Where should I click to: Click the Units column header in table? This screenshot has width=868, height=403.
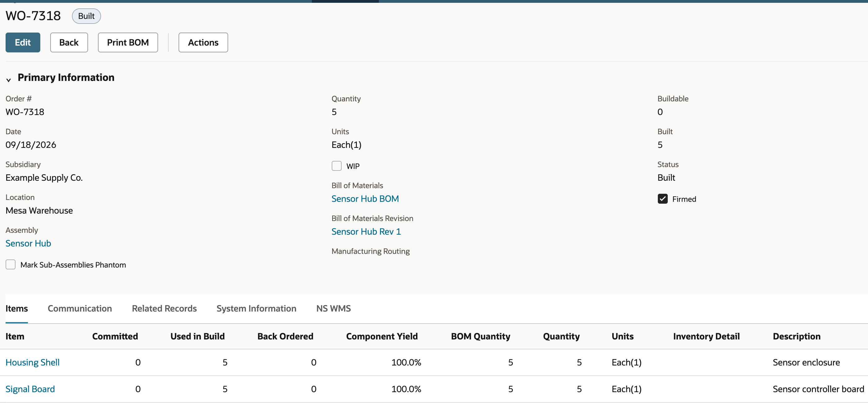(x=622, y=336)
